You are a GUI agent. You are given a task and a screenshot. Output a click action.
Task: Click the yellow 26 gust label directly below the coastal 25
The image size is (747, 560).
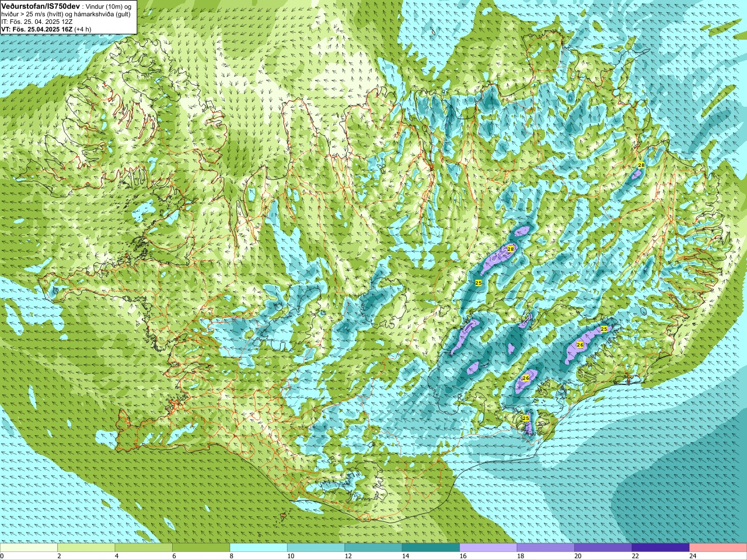tap(580, 345)
